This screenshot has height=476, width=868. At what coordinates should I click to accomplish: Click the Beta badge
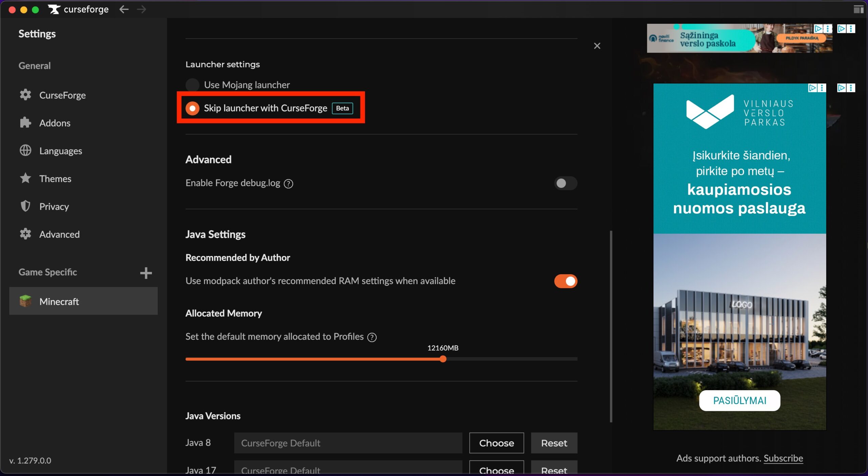point(342,108)
